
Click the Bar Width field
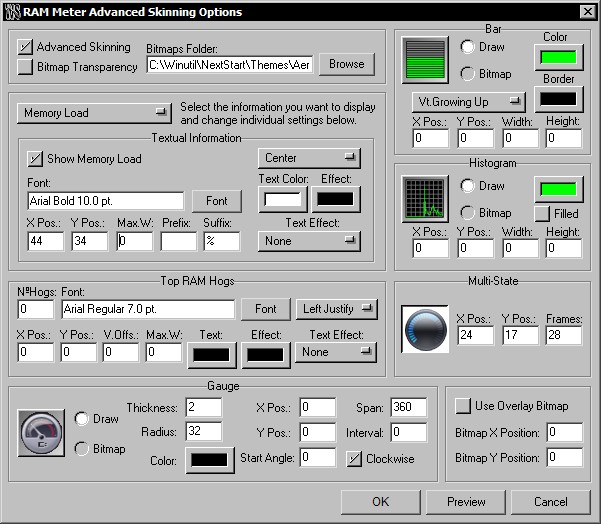521,138
